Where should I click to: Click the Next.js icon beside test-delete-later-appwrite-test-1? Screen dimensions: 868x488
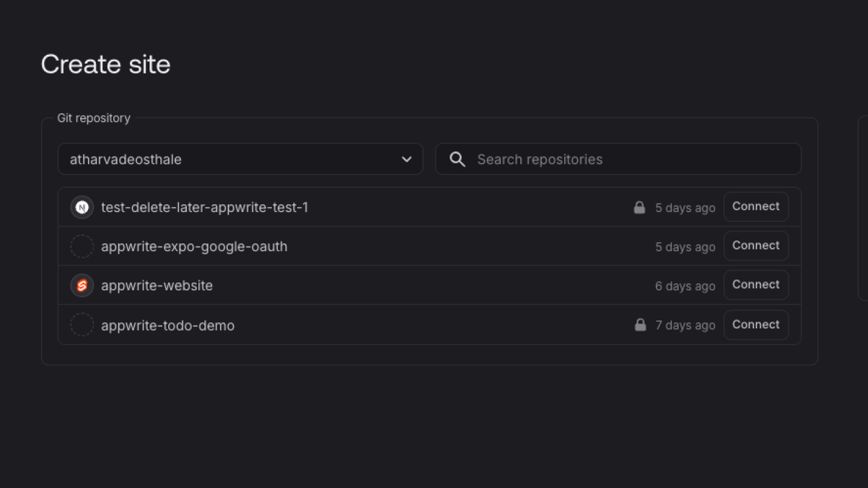pos(81,207)
